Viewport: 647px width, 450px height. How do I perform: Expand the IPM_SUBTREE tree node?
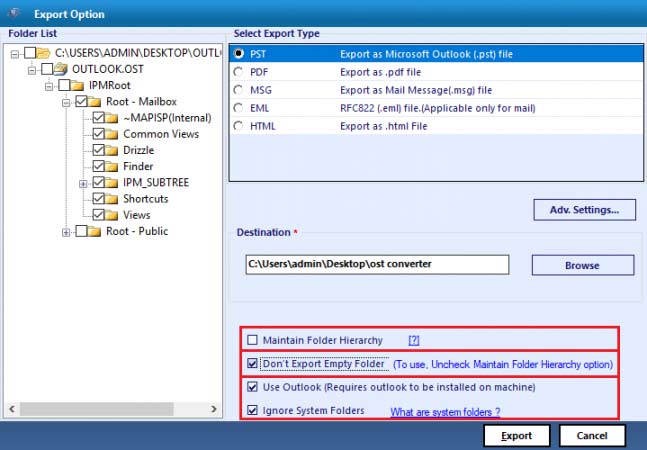click(x=83, y=184)
